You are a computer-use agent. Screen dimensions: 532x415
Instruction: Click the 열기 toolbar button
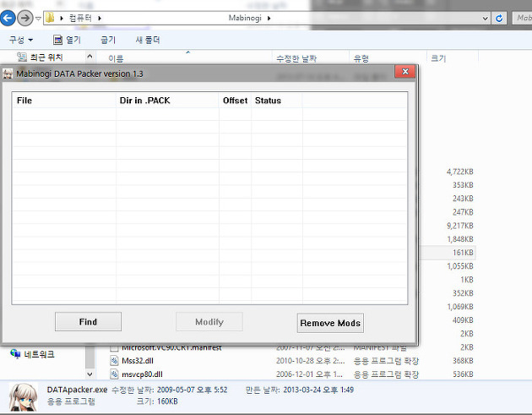(68, 40)
